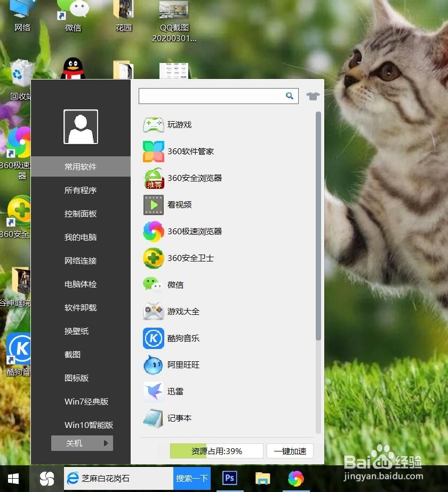
Task: Open Photoshop from the taskbar
Action: (x=230, y=478)
